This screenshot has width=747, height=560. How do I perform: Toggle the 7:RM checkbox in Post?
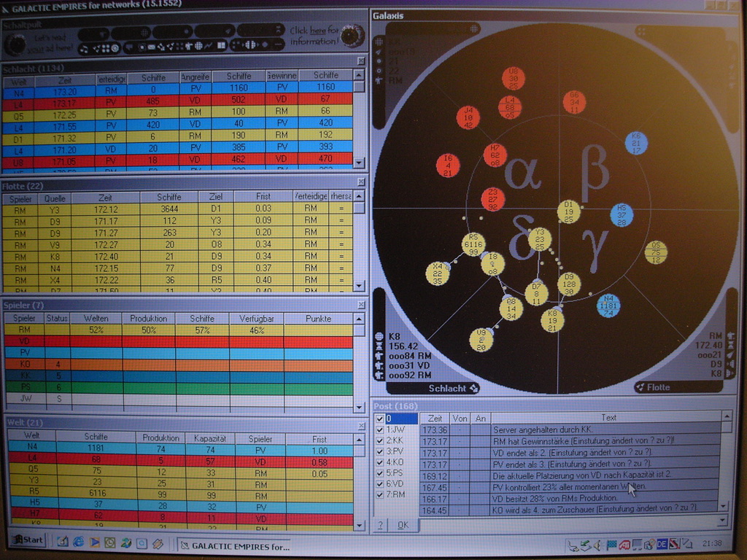point(379,495)
